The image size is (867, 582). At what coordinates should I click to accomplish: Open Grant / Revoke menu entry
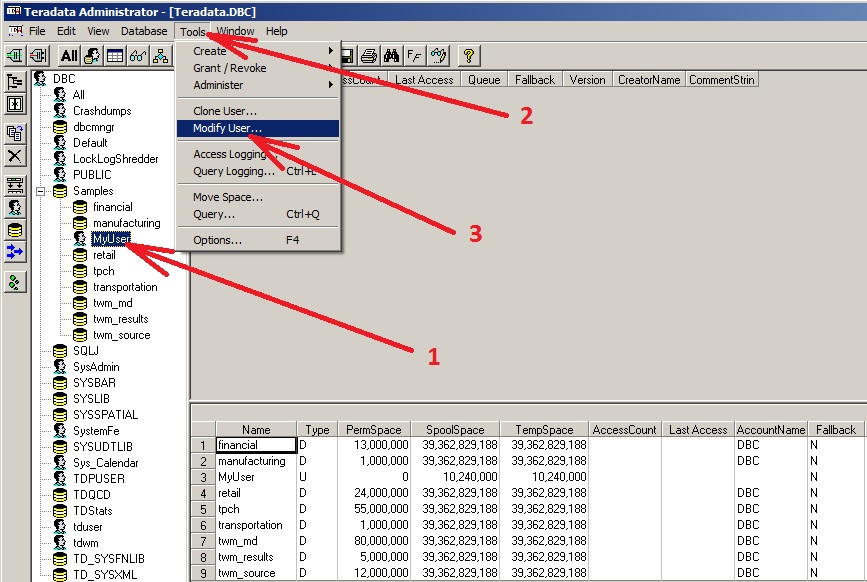(258, 68)
